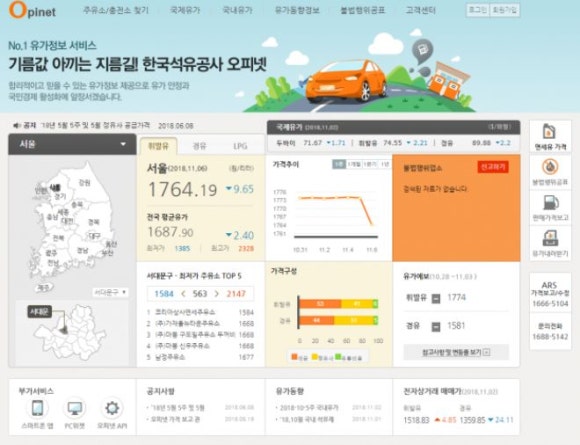
Task: Open the 유가동향정보 menu
Action: pyautogui.click(x=297, y=10)
